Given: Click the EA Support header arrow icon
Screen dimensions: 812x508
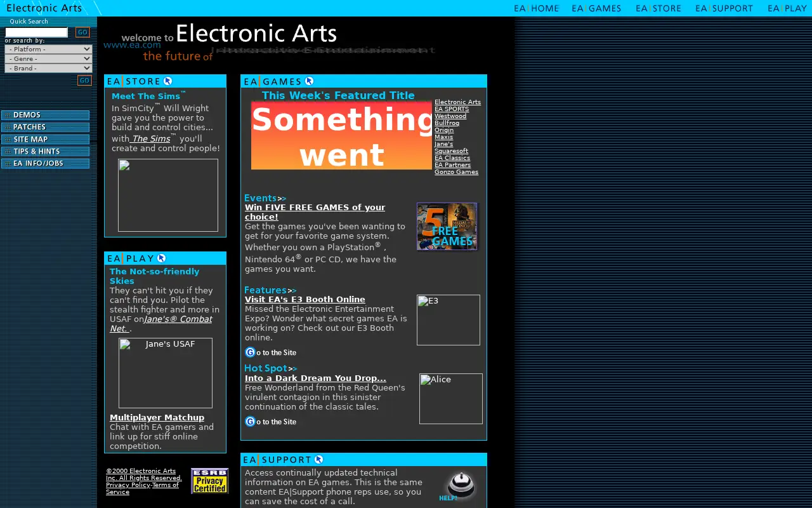Looking at the screenshot, I should (x=318, y=459).
